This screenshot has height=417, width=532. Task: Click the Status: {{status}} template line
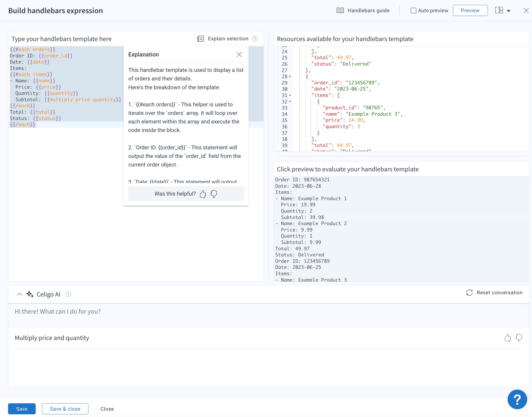tap(35, 118)
